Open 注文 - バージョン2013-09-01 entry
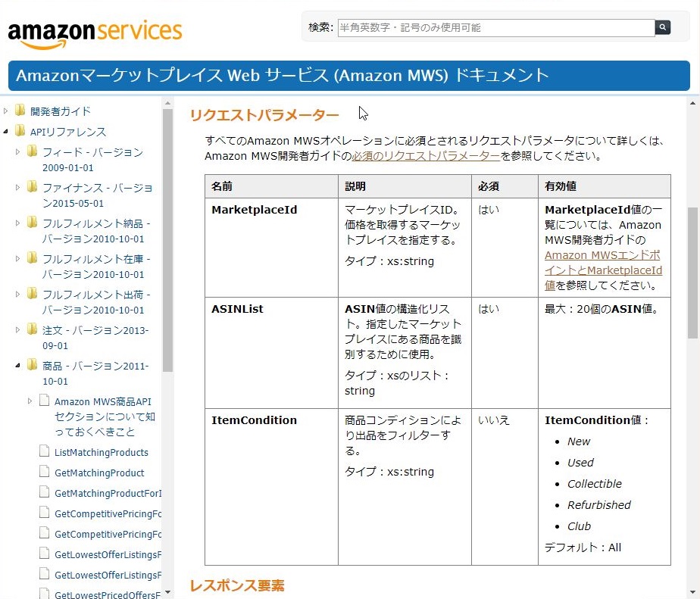 [x=95, y=338]
